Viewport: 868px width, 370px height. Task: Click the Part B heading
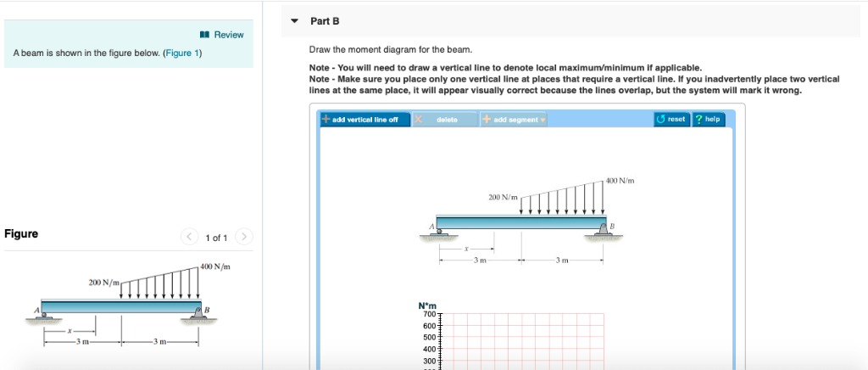click(325, 21)
